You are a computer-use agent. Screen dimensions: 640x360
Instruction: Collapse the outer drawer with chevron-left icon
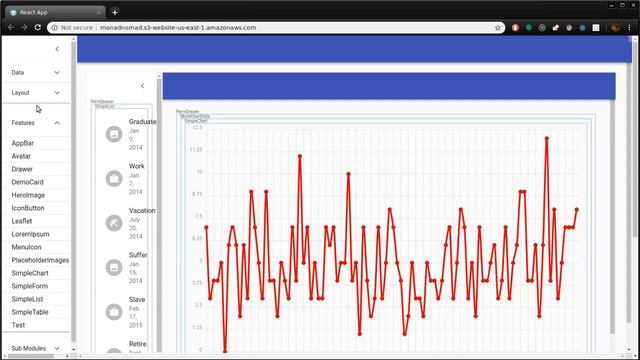coord(57,49)
